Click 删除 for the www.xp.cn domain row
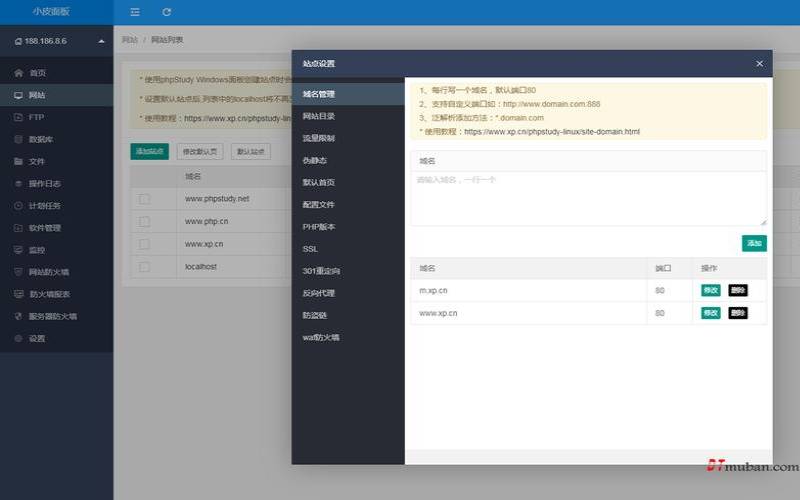 tap(738, 313)
